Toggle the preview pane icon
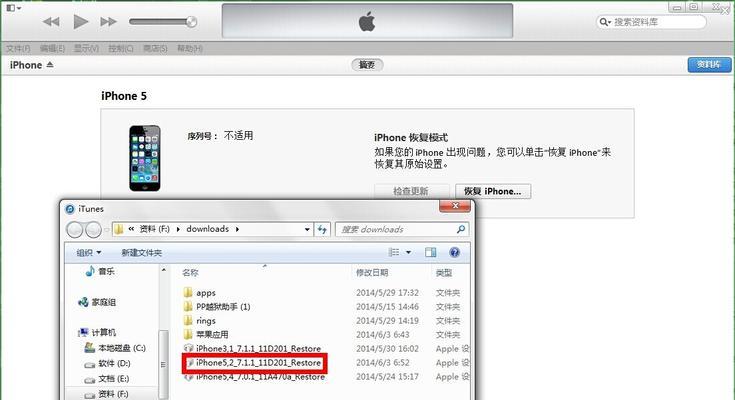The height and width of the screenshot is (400, 735). (x=430, y=252)
